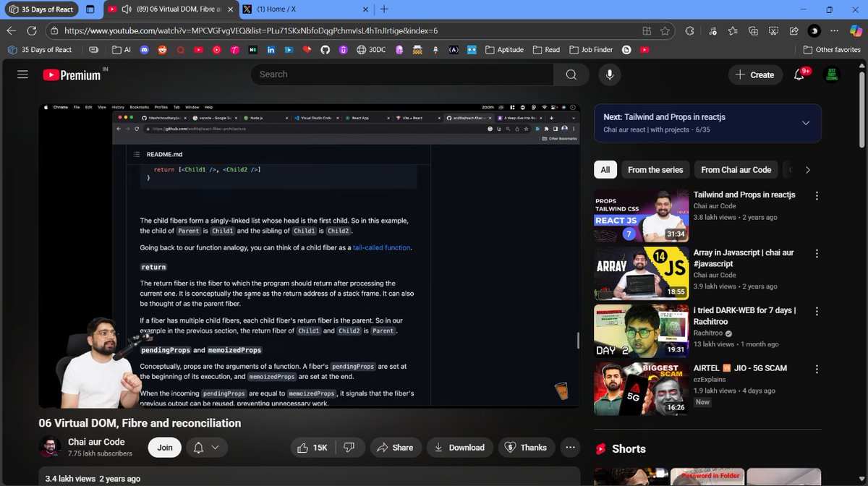
Task: Bookmark this page with the star icon
Action: 665,31
